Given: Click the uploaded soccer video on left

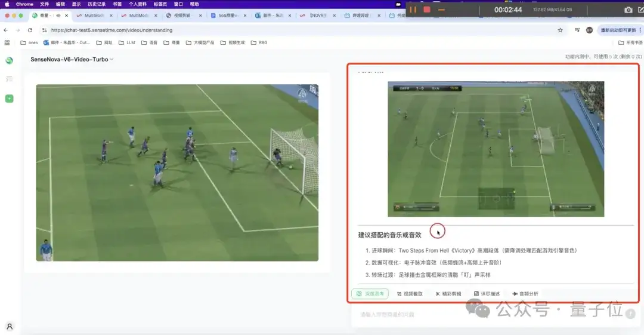Looking at the screenshot, I should 177,173.
